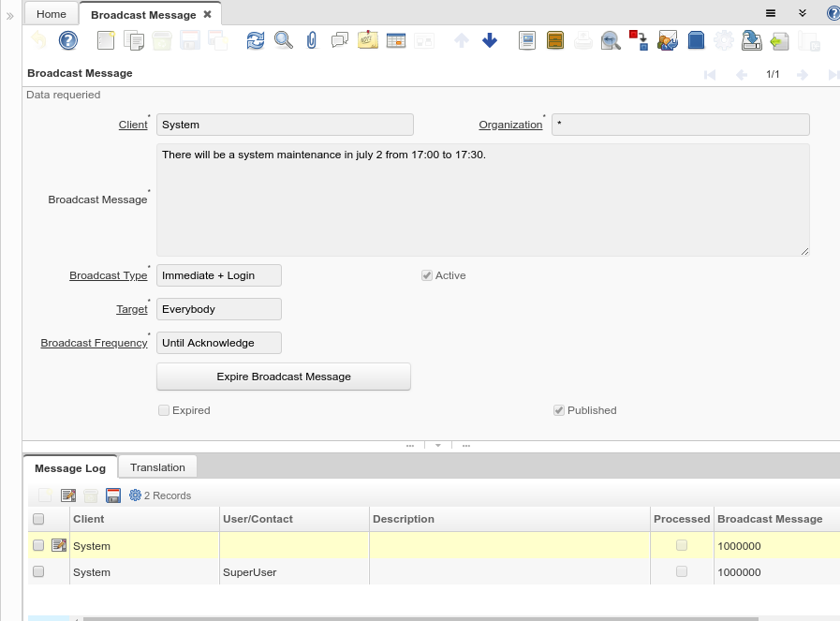Tick the first System row checkbox
Viewport: 840px width, 621px height.
[x=38, y=545]
